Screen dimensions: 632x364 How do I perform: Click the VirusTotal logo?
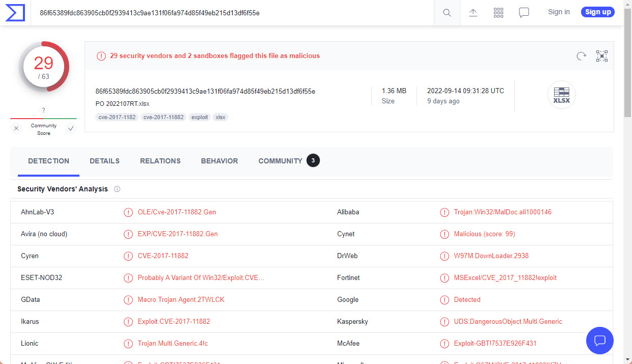coord(15,13)
